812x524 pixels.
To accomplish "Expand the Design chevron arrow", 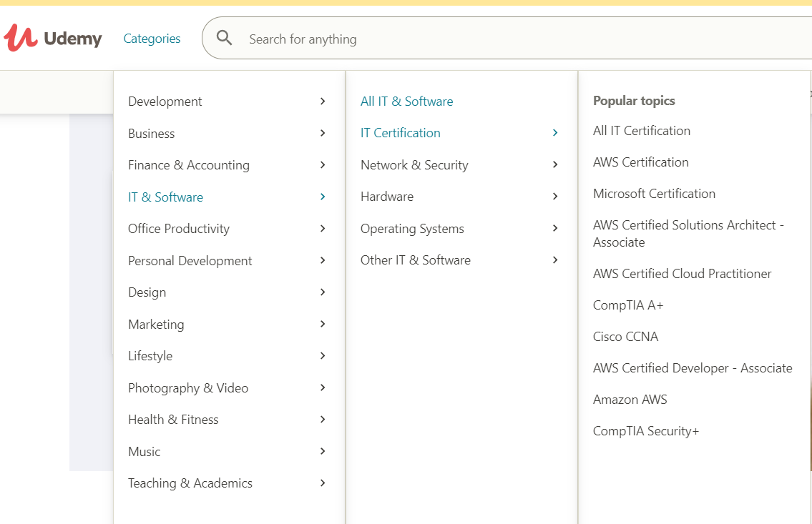I will point(323,292).
